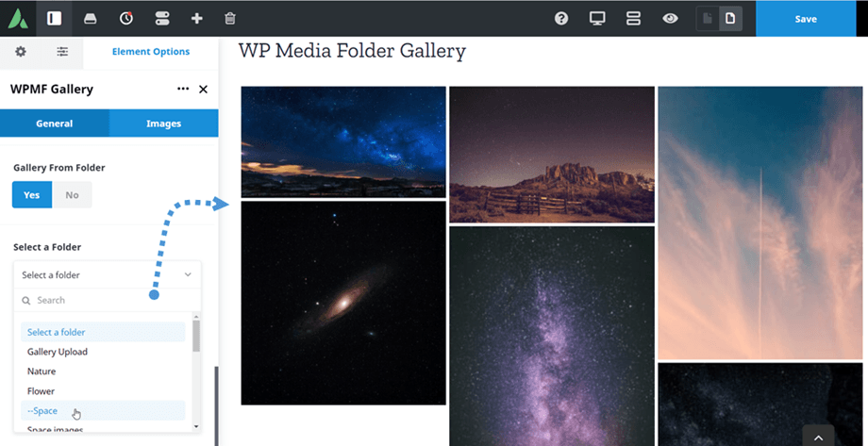Click the Avada logo icon
Image resolution: width=868 pixels, height=446 pixels.
(18, 18)
